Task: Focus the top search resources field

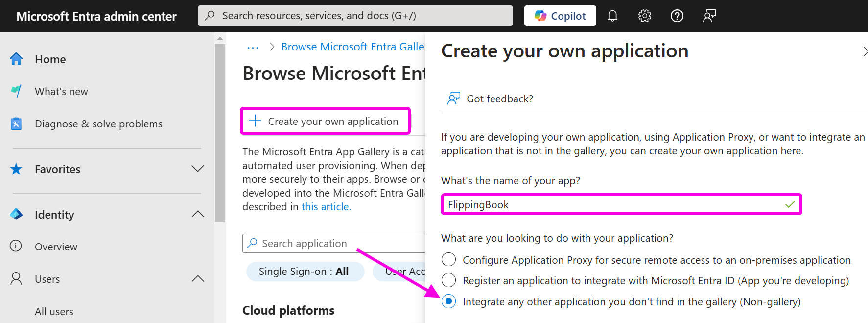Action: [355, 16]
